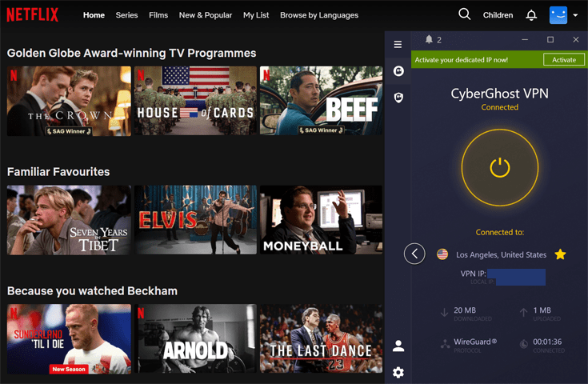588x384 pixels.
Task: Open The Last Dance thumbnail
Action: pos(321,339)
